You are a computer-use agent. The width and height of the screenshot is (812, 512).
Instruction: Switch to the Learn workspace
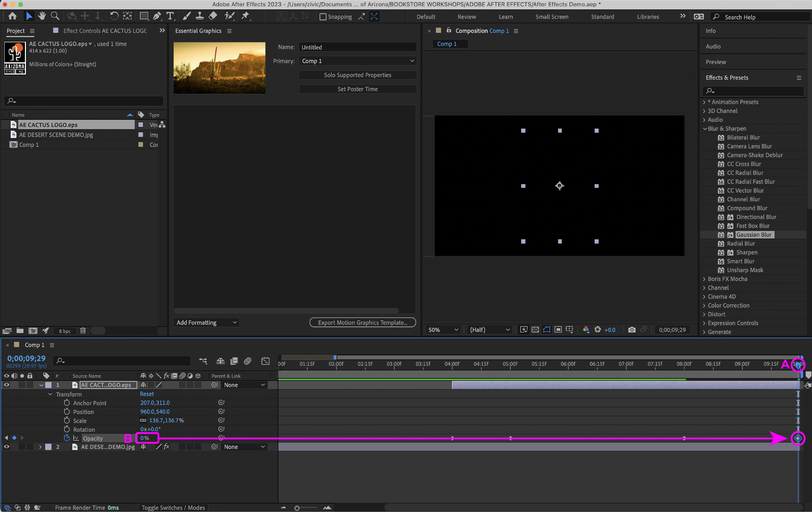point(505,16)
